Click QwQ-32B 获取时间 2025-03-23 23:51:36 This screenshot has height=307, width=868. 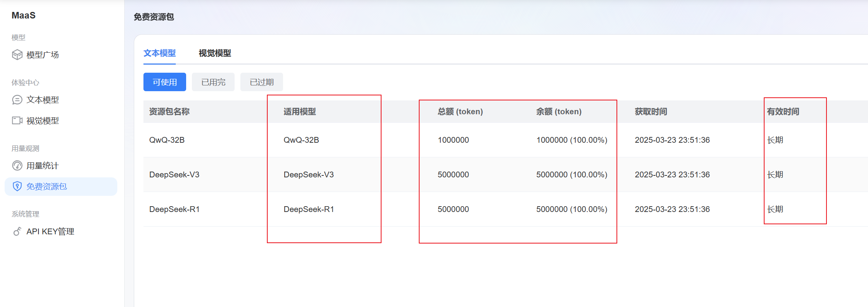tap(672, 140)
